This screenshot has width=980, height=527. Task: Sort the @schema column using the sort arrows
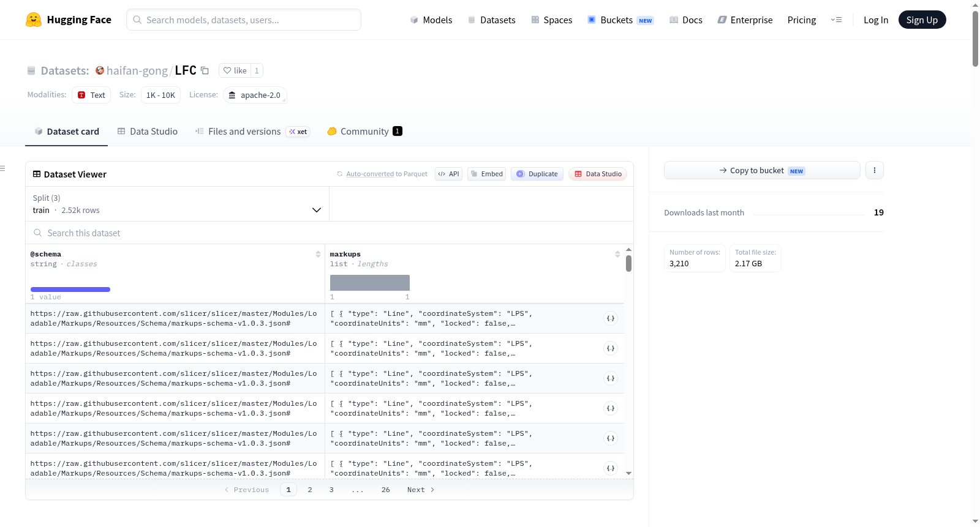318,254
